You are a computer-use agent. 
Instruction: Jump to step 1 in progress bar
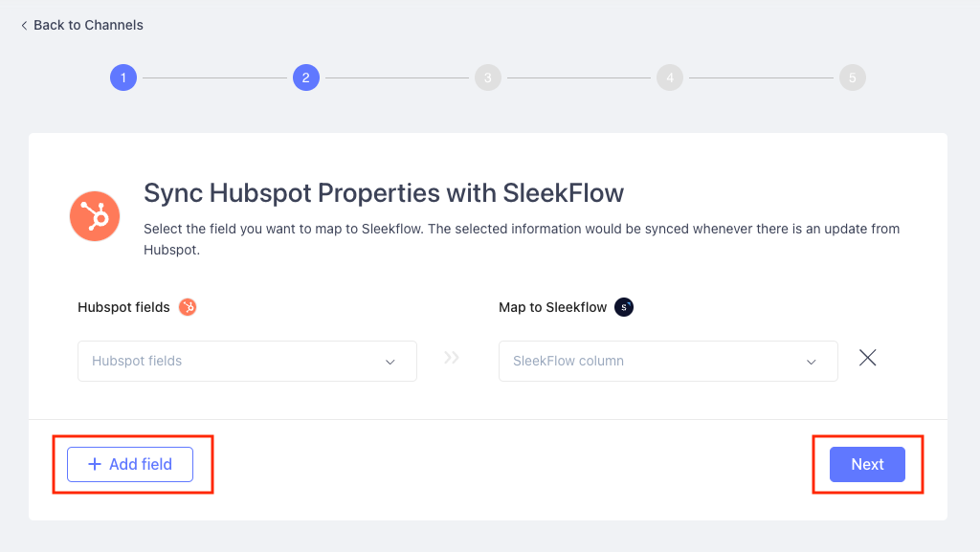tap(123, 77)
